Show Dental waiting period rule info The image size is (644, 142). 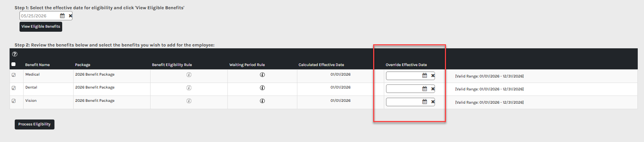[262, 88]
